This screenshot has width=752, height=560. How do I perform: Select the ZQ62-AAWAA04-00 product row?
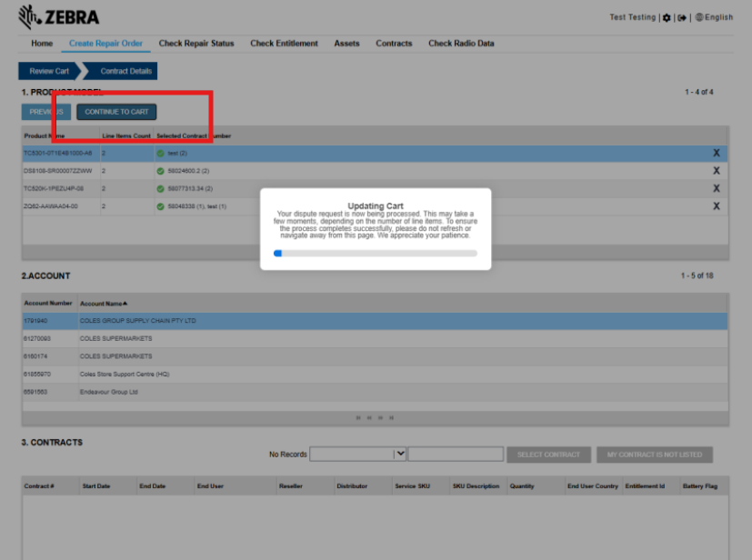(375, 206)
